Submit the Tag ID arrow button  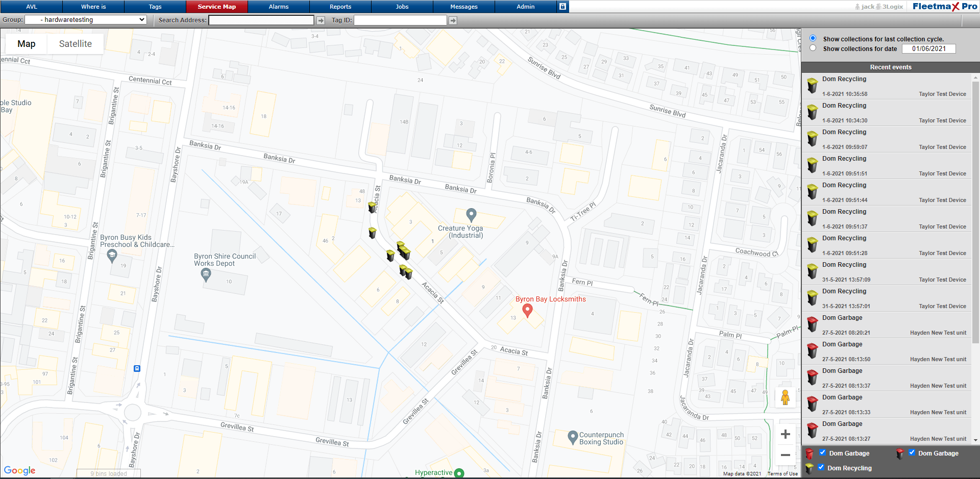point(453,20)
